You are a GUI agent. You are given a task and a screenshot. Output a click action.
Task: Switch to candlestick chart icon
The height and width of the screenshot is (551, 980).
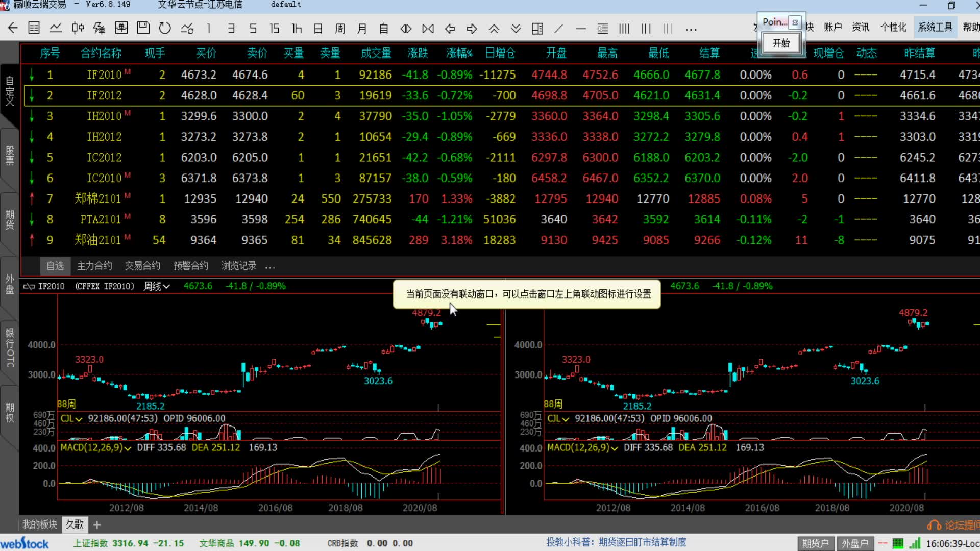(78, 28)
